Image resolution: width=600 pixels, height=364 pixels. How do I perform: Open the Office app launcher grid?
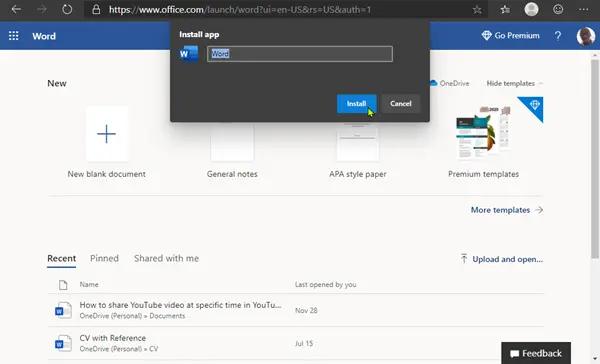[x=14, y=36]
